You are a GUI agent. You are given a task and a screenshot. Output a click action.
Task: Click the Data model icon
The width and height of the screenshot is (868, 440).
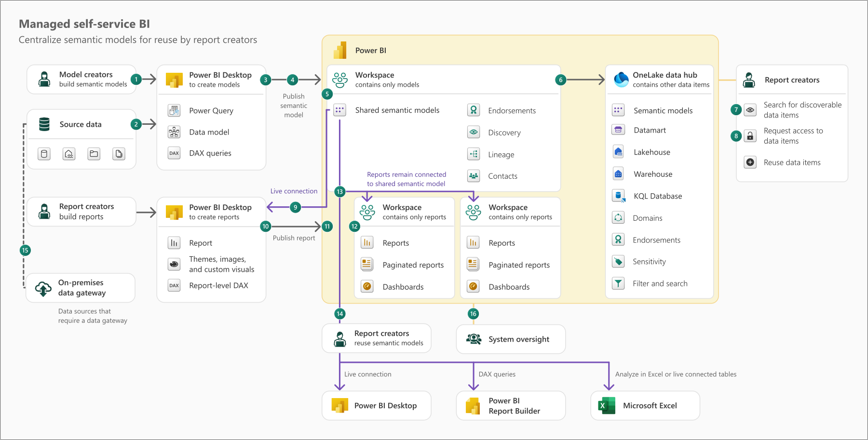pyautogui.click(x=174, y=132)
